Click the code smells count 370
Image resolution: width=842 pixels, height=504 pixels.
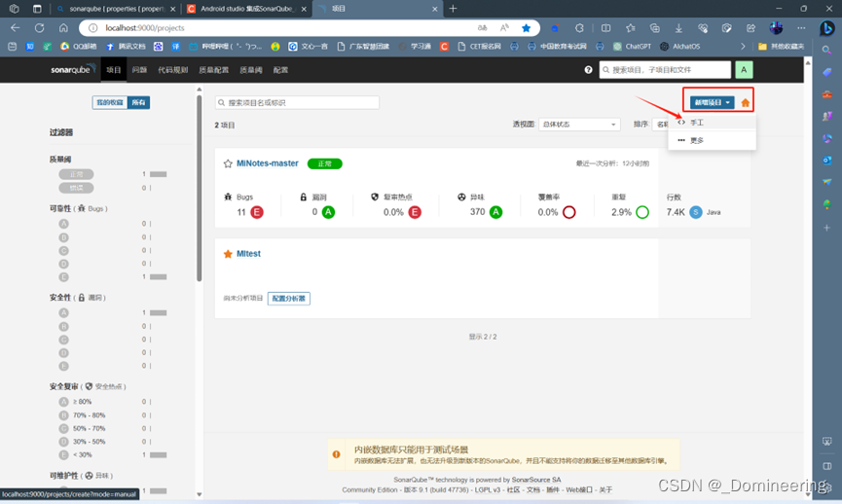pyautogui.click(x=477, y=212)
